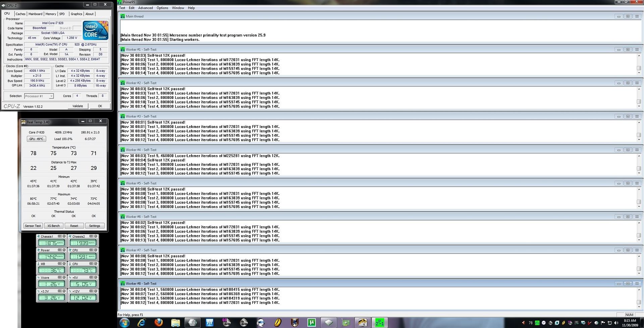This screenshot has width=644, height=328.
Task: Click the system clock in the tray
Action: (x=630, y=323)
